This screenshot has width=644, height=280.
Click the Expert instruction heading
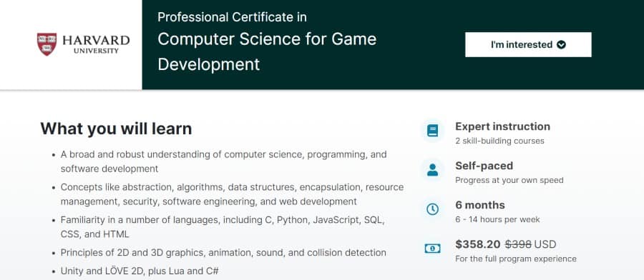tap(503, 126)
